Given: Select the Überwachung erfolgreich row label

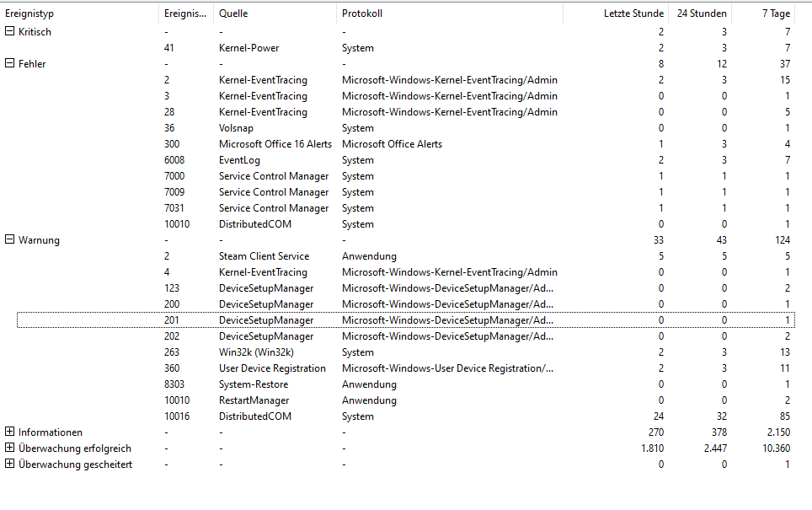Looking at the screenshot, I should [x=75, y=448].
